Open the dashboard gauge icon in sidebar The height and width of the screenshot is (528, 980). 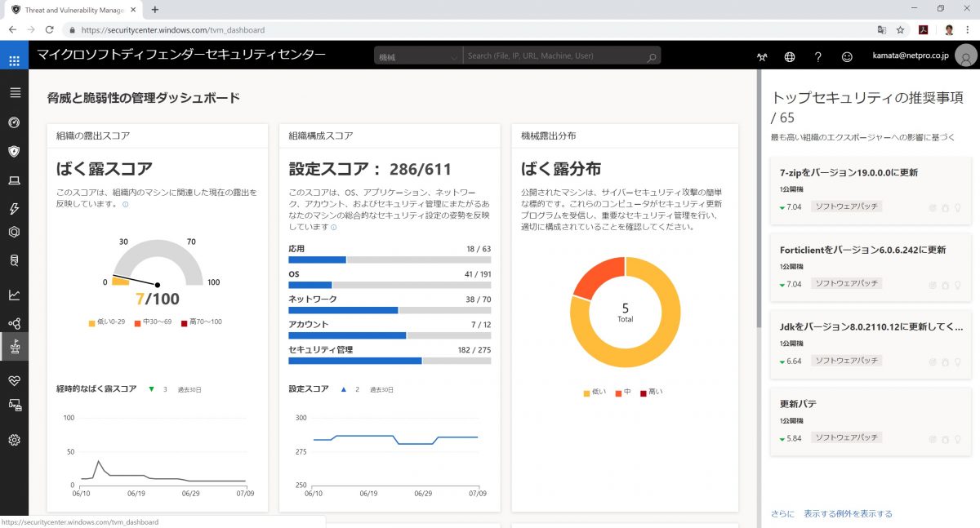click(x=14, y=122)
